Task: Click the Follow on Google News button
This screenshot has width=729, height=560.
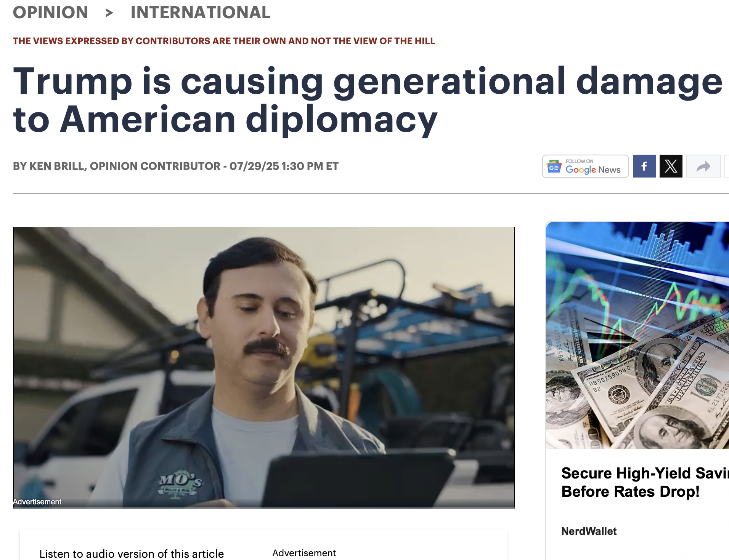Action: click(x=585, y=166)
